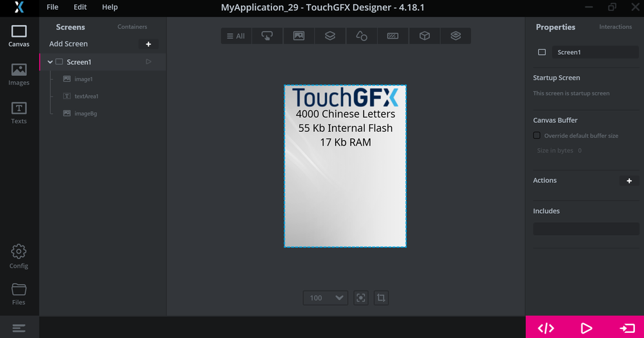Click the Add Screen label
This screenshot has height=338, width=644.
coord(68,44)
